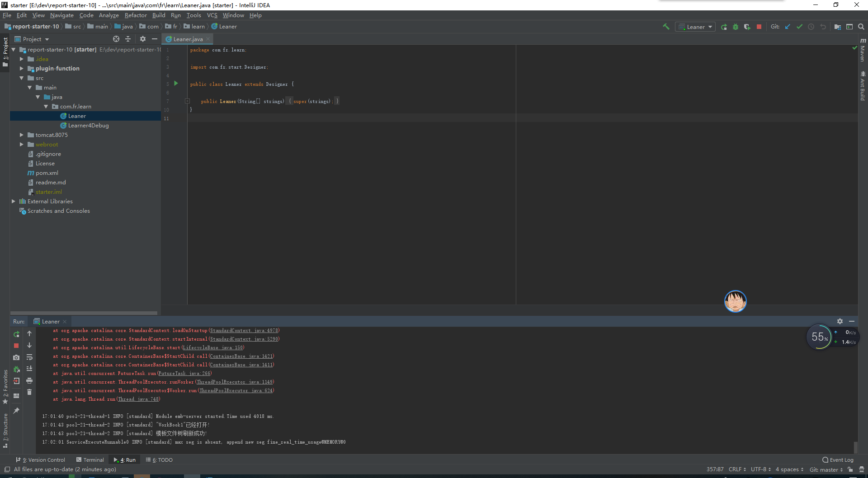The image size is (868, 478).
Task: Toggle soft-wrap in the Run console
Action: 29,357
